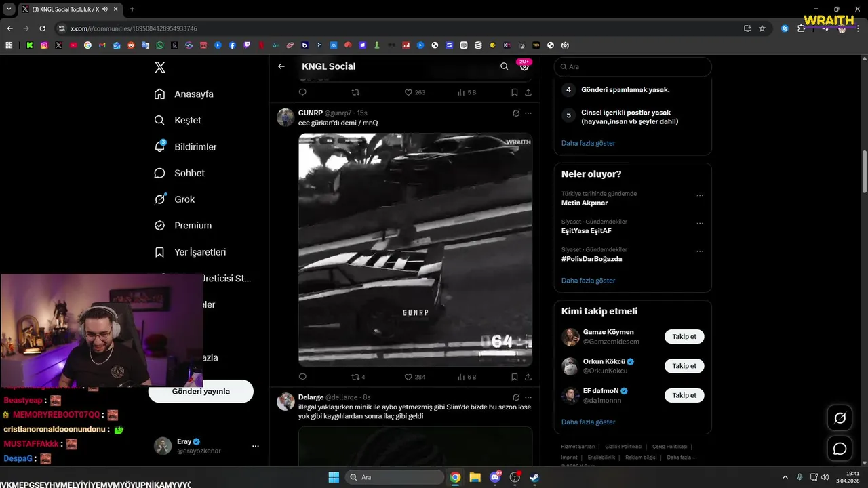868x488 pixels.
Task: Open more options on Delarge post
Action: (528, 397)
